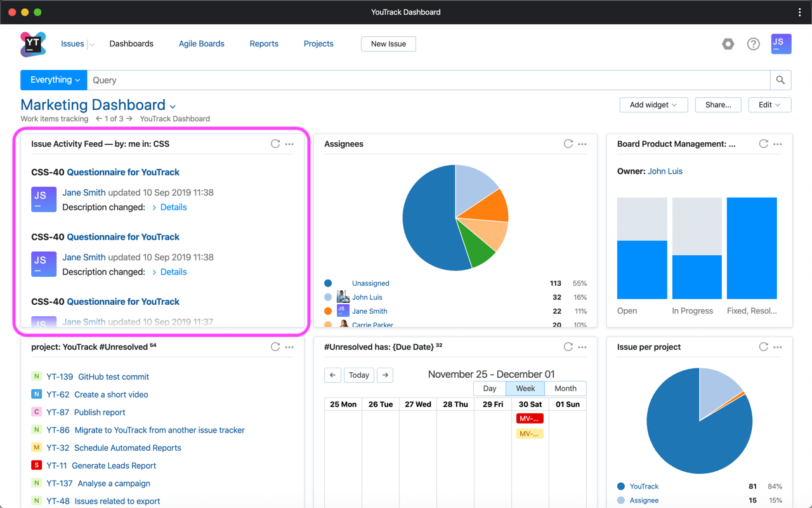
Task: Click the New Issue button
Action: (388, 44)
